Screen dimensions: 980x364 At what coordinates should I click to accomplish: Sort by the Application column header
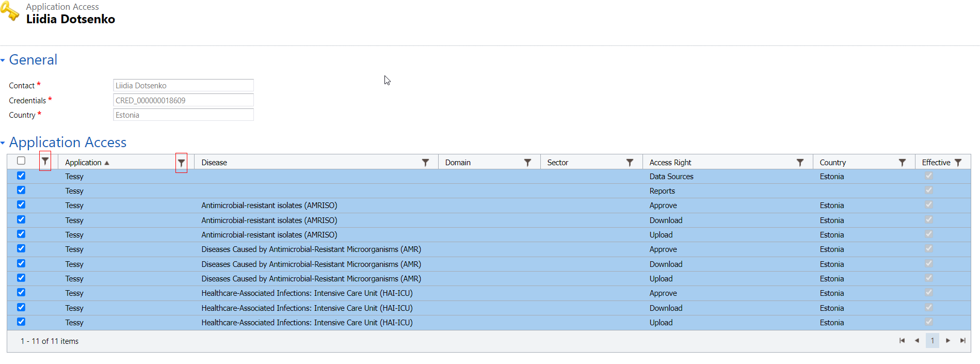click(x=84, y=163)
